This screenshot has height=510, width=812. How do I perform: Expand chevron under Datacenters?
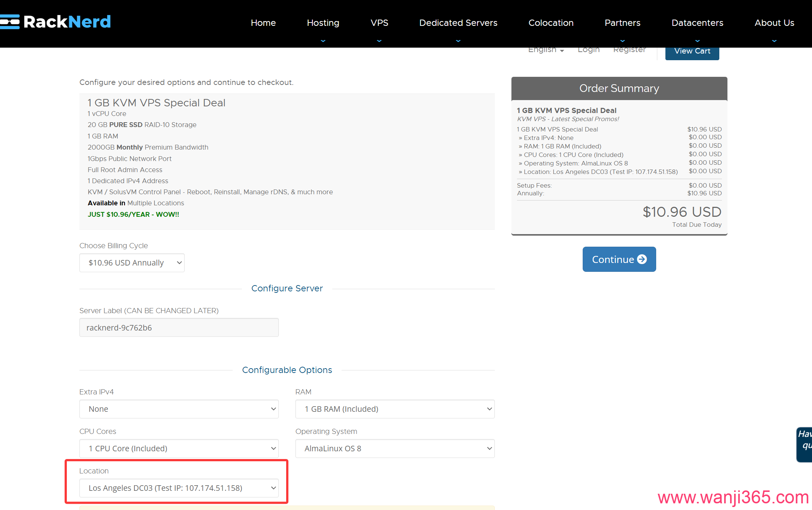click(x=698, y=41)
